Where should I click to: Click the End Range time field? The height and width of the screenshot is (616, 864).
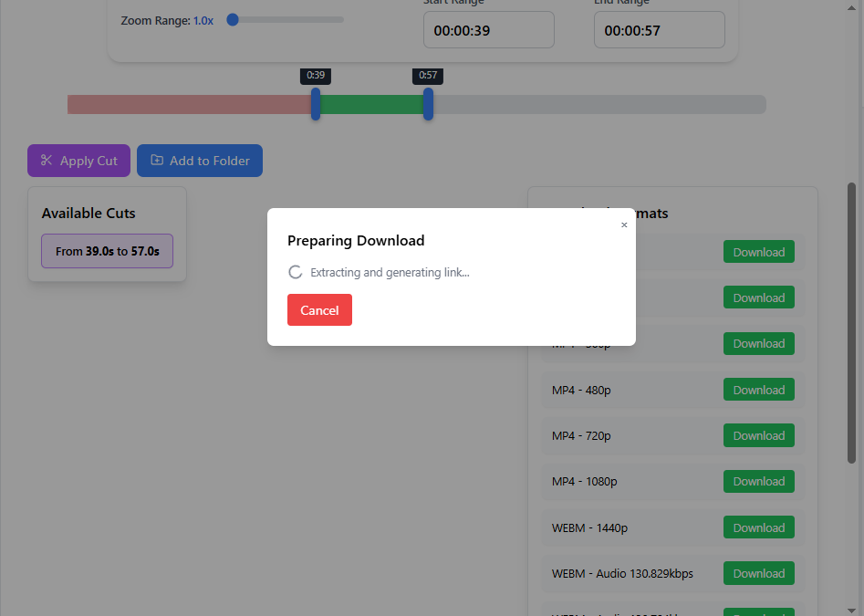659,30
